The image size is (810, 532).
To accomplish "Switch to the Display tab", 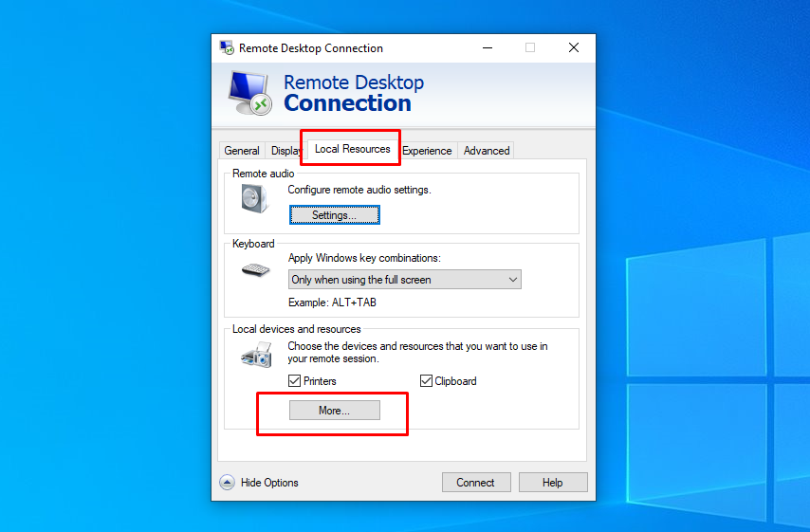I will click(x=285, y=150).
